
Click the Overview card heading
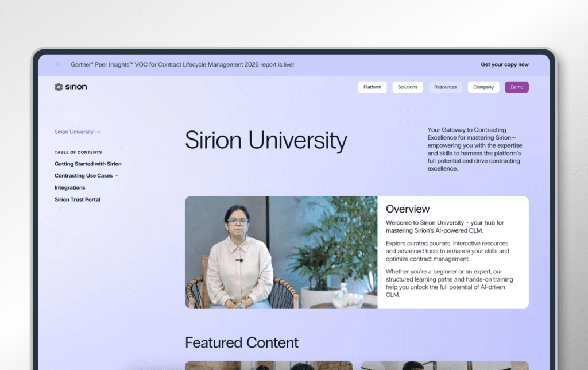(408, 209)
